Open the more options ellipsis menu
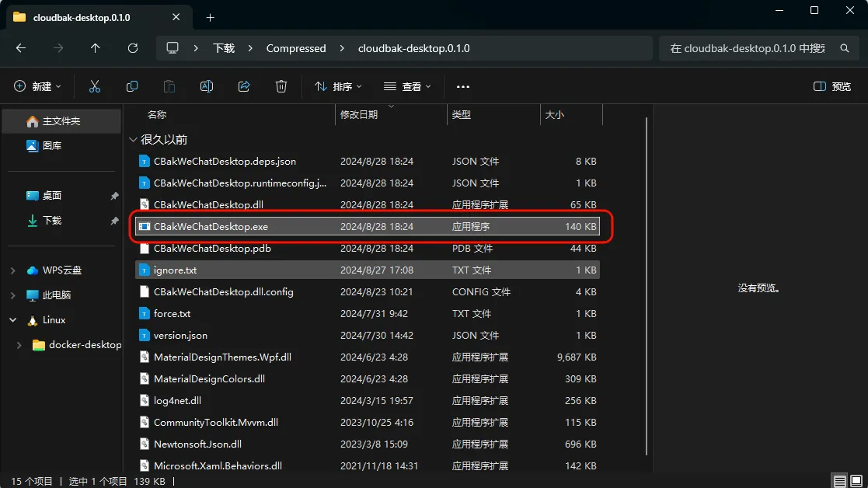This screenshot has height=488, width=868. (463, 86)
